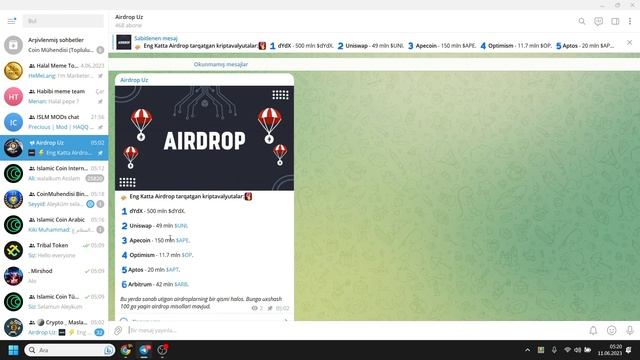
Task: Open the three-dot more options menu
Action: 630,21
